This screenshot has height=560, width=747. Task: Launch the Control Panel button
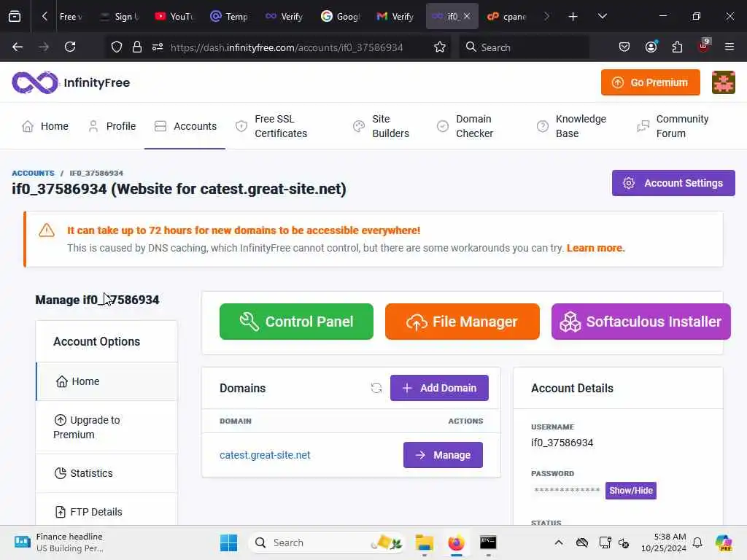[296, 322]
